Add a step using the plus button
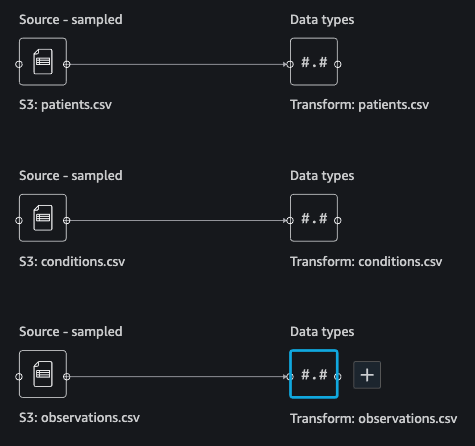Image resolution: width=475 pixels, height=446 pixels. [367, 375]
